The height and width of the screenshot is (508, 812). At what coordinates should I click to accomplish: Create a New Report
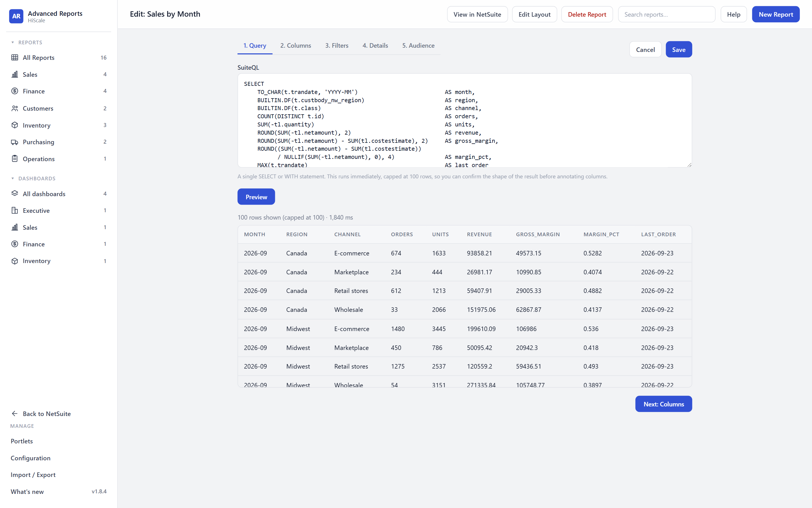pos(775,14)
